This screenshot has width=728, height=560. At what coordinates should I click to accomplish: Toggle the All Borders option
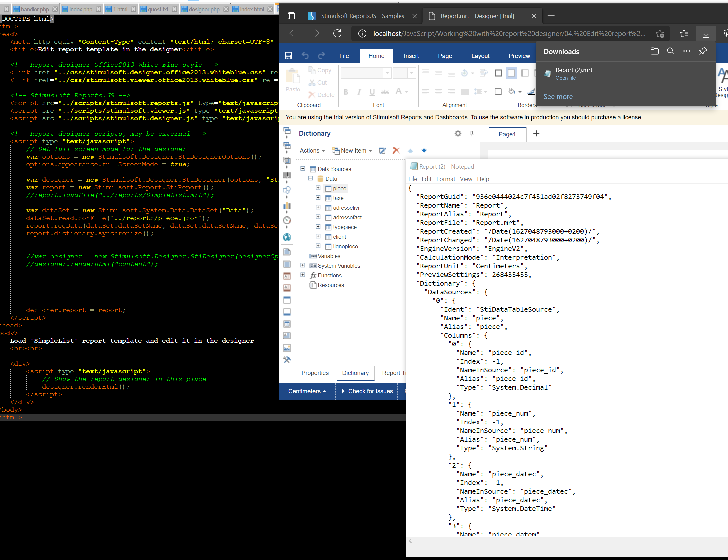coord(498,73)
